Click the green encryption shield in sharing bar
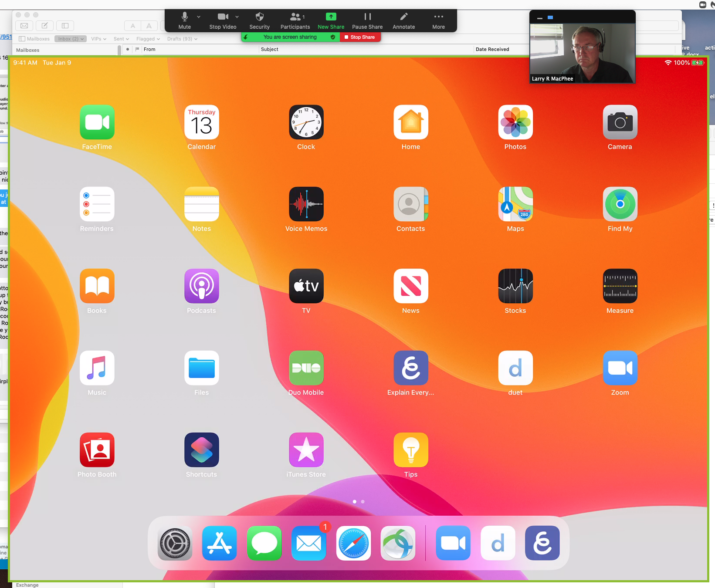Viewport: 715px width, 588px height. pos(333,37)
